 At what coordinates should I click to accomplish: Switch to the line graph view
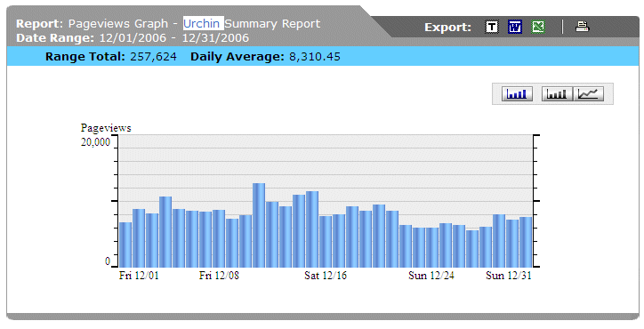(x=589, y=94)
